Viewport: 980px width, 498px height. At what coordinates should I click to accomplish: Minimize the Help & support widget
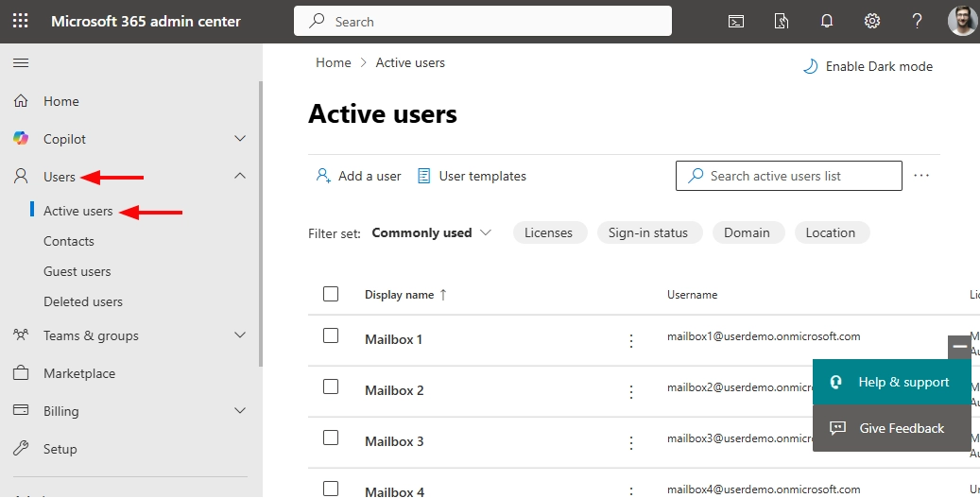coord(959,347)
